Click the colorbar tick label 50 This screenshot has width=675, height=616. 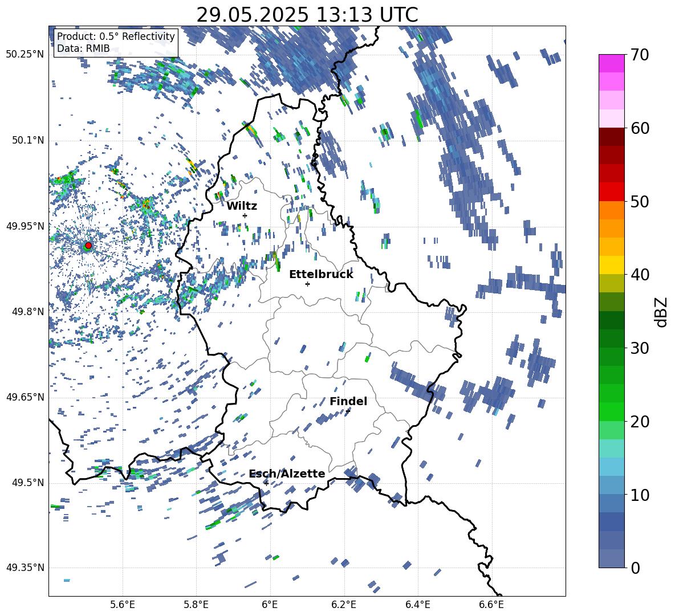pos(640,201)
